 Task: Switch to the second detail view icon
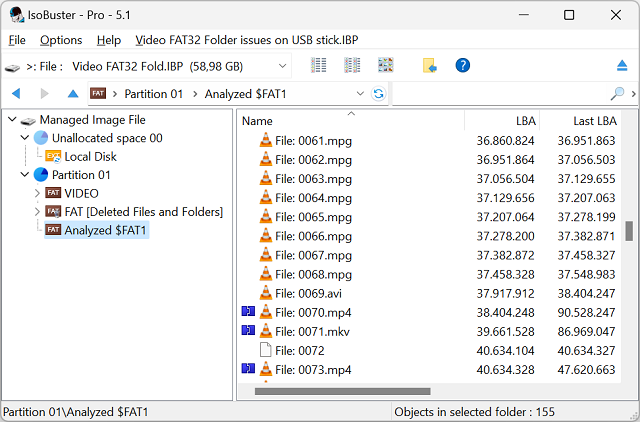(x=352, y=65)
